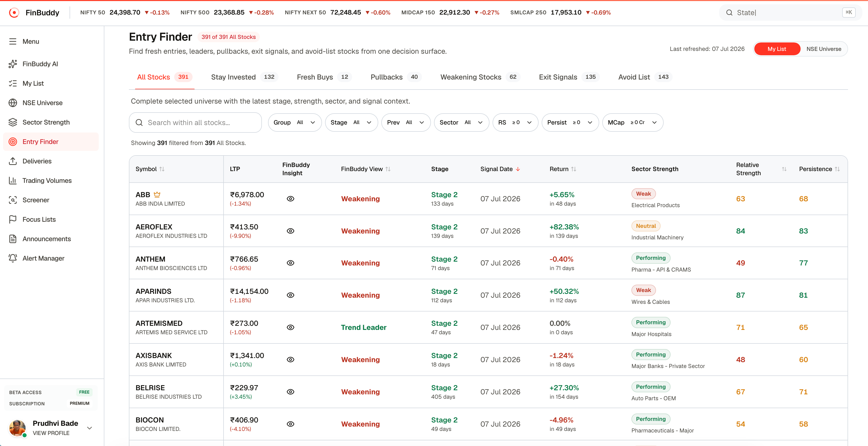This screenshot has width=868, height=446.
Task: Show FinBuddy Insight for APARINDS
Action: 291,295
